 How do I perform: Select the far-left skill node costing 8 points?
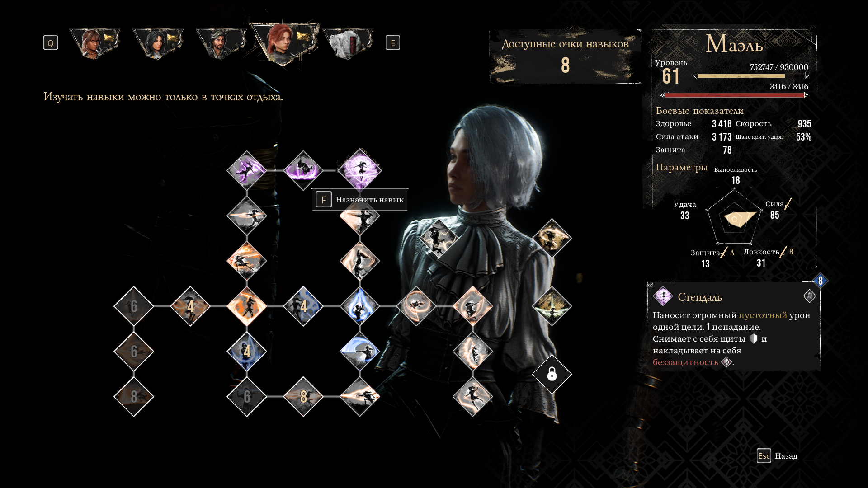(134, 397)
